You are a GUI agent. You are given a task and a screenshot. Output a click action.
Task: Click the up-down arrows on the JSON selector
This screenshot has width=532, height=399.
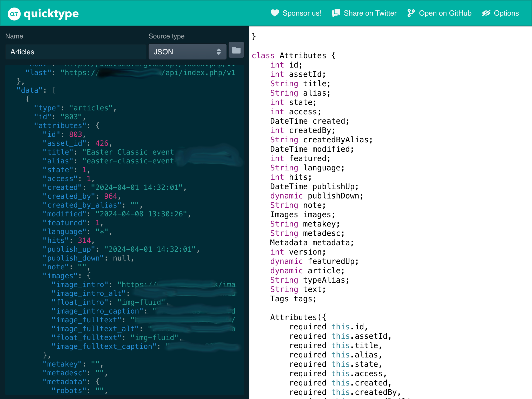(x=218, y=52)
